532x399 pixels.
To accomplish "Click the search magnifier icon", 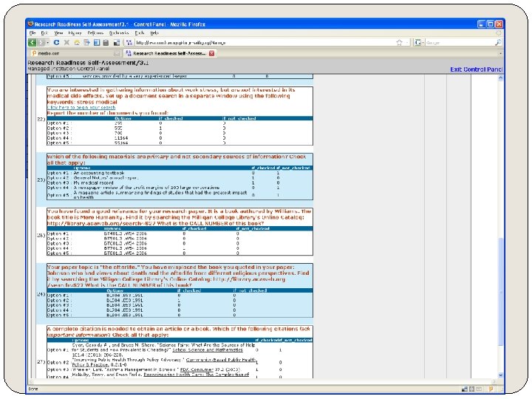I will point(498,42).
